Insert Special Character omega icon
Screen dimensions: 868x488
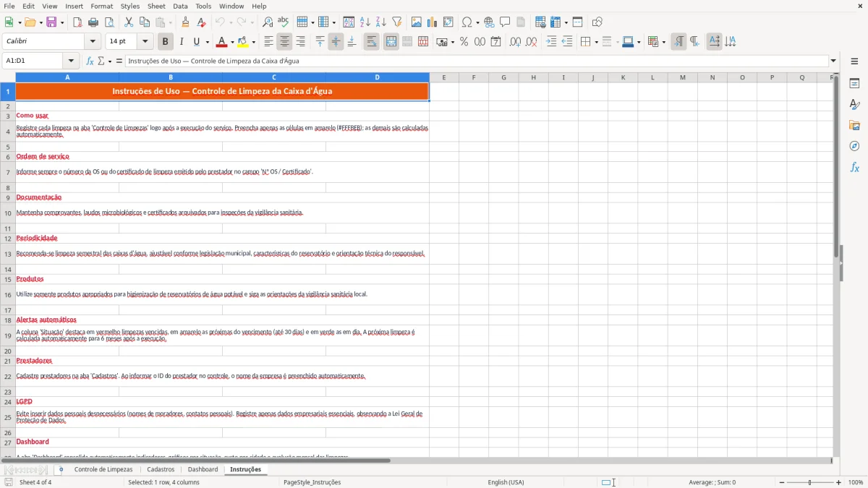467,22
